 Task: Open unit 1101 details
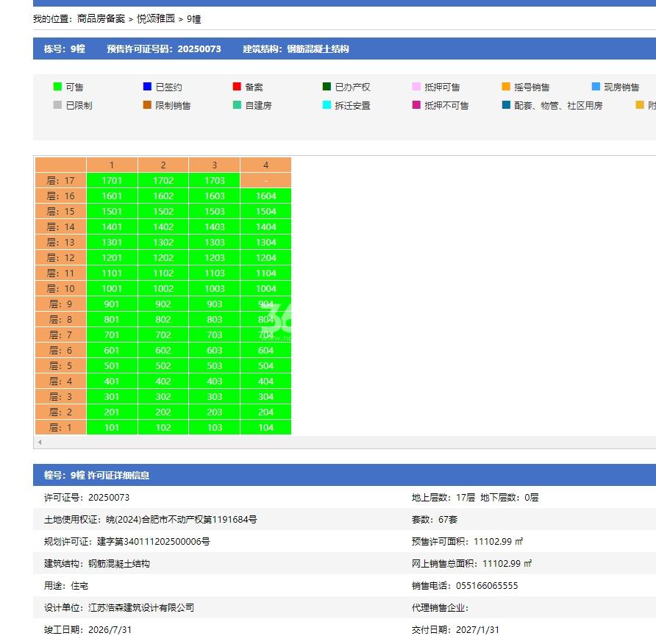point(112,273)
